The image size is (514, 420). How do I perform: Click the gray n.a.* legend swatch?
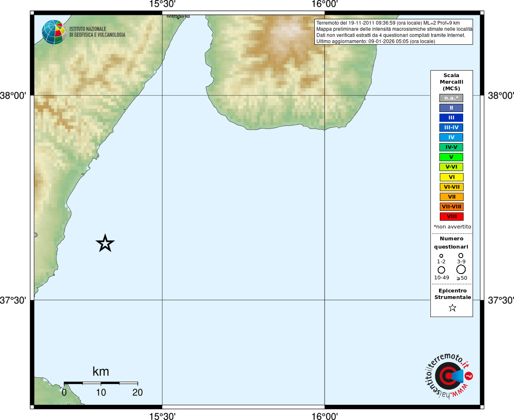pos(451,98)
